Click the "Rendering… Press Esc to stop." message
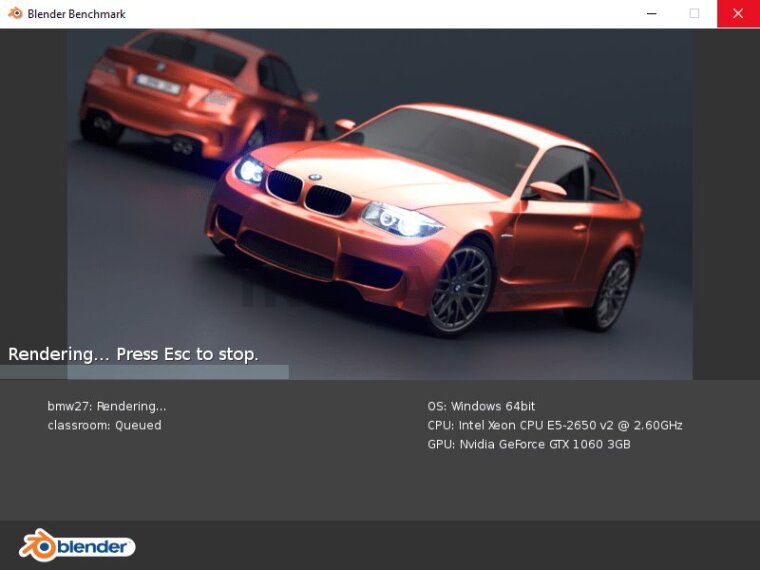 coord(133,354)
